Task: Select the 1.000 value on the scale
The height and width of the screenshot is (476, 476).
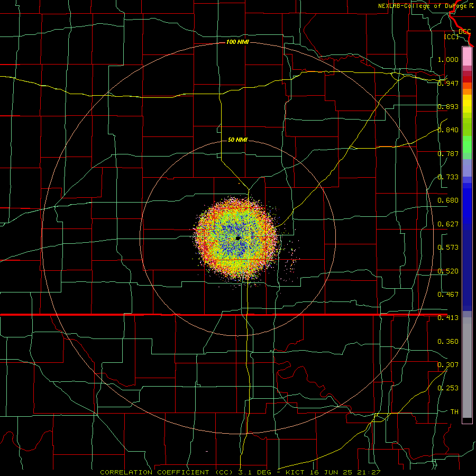Action: [448, 59]
